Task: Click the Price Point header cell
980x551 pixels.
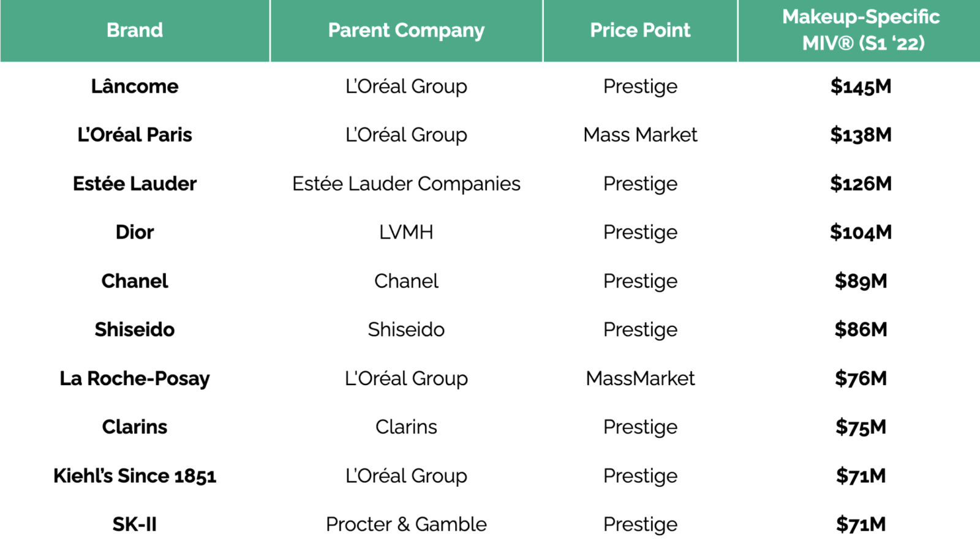Action: point(640,30)
